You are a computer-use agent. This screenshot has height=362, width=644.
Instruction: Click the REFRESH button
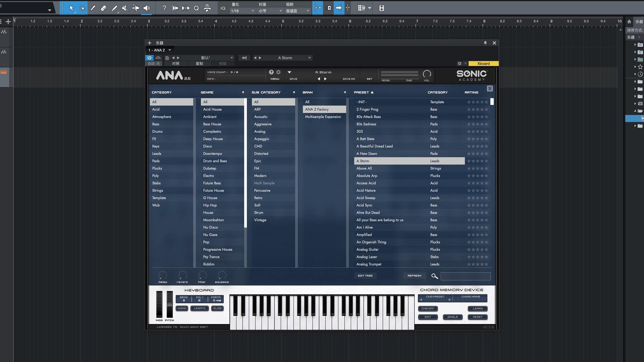coord(414,276)
